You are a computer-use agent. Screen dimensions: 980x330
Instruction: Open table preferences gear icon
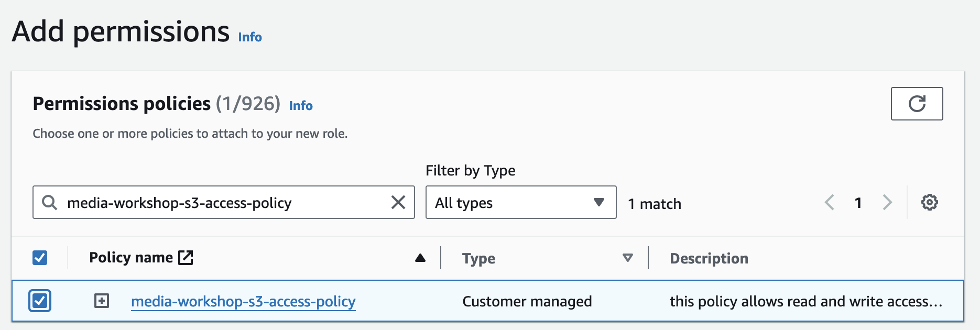929,202
